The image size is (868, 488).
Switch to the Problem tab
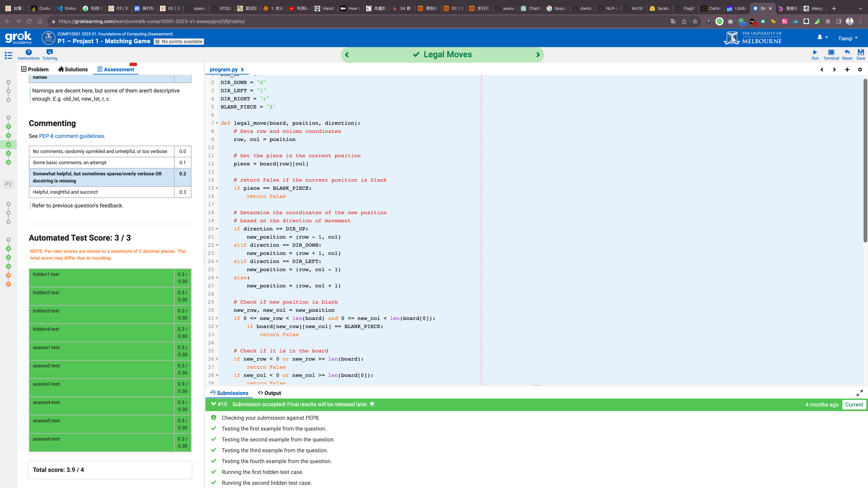35,69
